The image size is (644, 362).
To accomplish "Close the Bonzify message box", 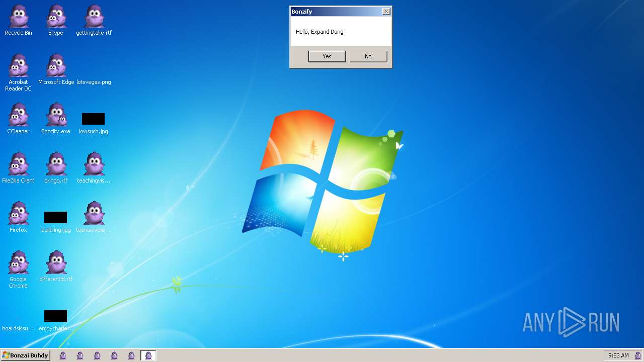I will [386, 12].
